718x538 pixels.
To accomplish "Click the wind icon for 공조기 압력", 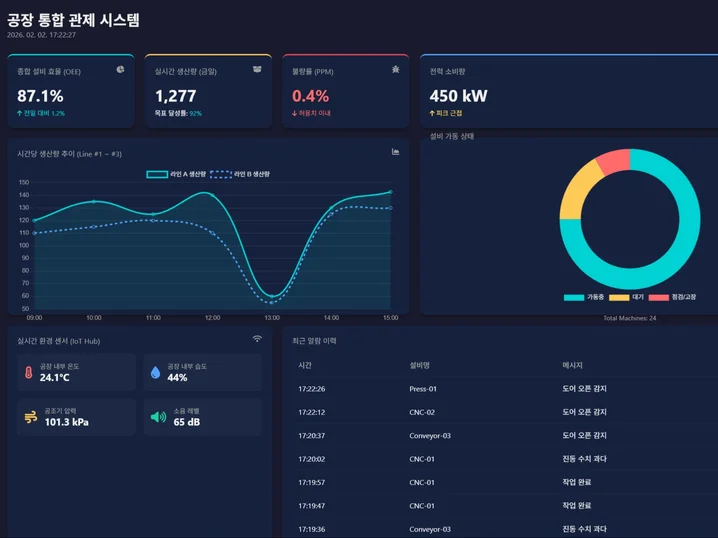I will 28,417.
